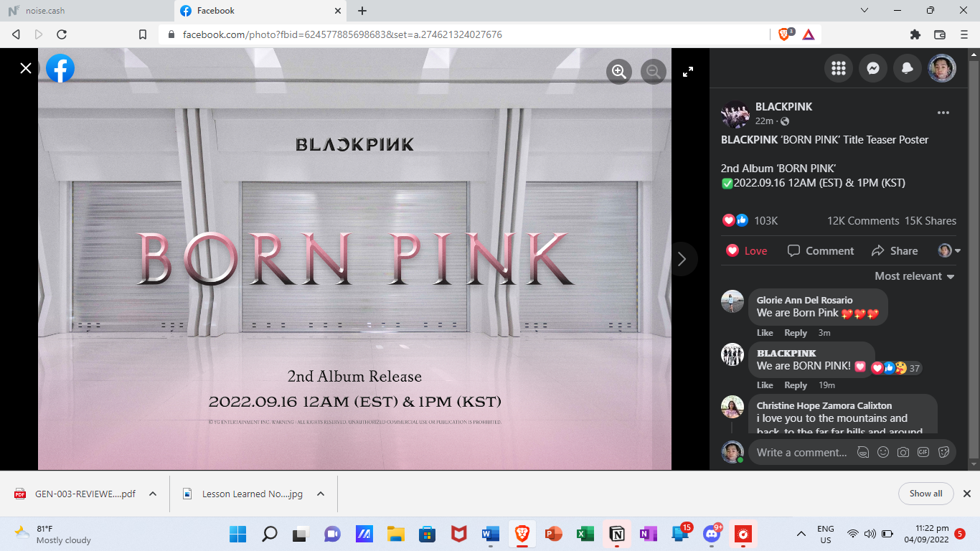Viewport: 980px width, 551px height.
Task: Close the Facebook tab
Action: [338, 11]
